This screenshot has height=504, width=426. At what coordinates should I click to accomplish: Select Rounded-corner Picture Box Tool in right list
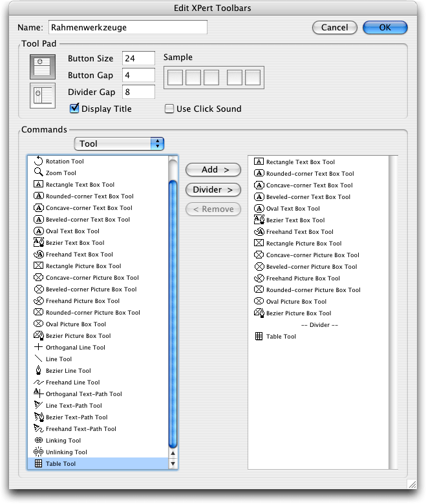(318, 290)
